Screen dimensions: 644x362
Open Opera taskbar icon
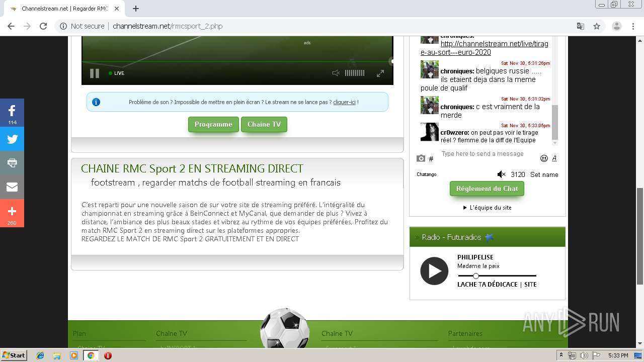108,355
